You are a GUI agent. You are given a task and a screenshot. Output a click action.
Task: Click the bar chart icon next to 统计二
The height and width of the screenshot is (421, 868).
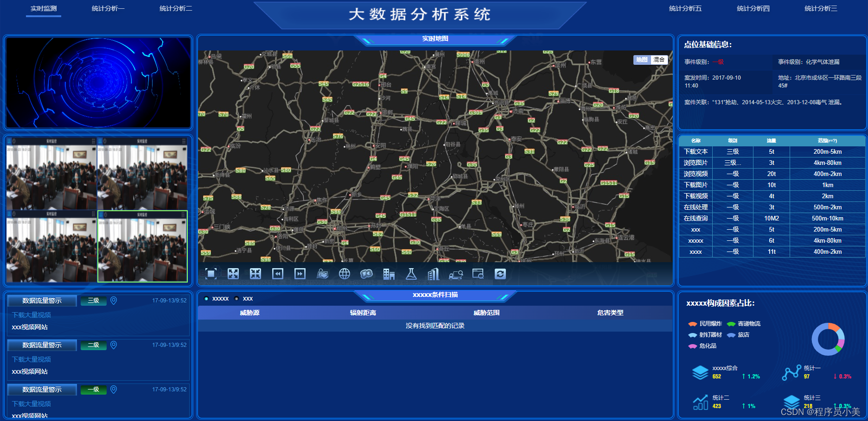coord(700,402)
